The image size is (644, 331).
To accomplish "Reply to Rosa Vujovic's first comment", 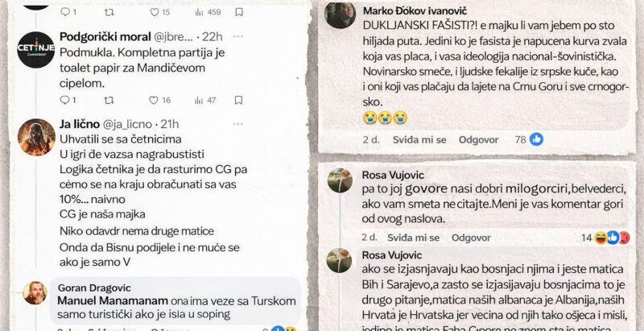I will (x=471, y=238).
